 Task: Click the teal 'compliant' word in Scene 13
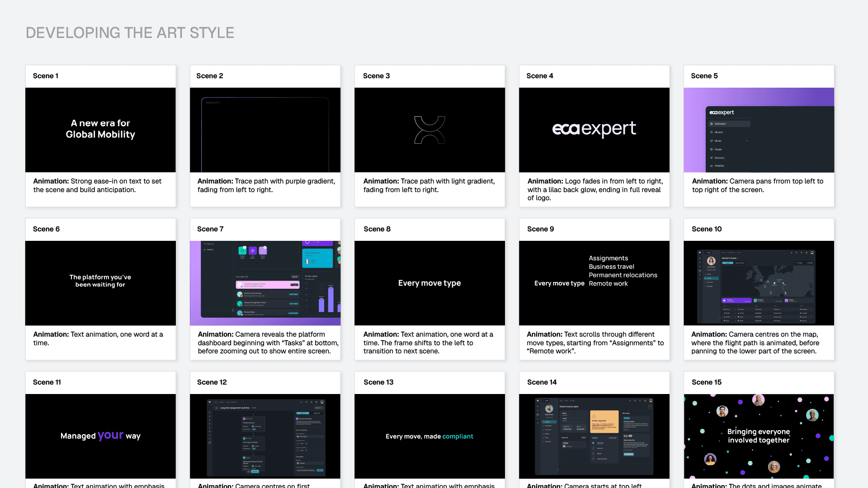[x=458, y=436]
